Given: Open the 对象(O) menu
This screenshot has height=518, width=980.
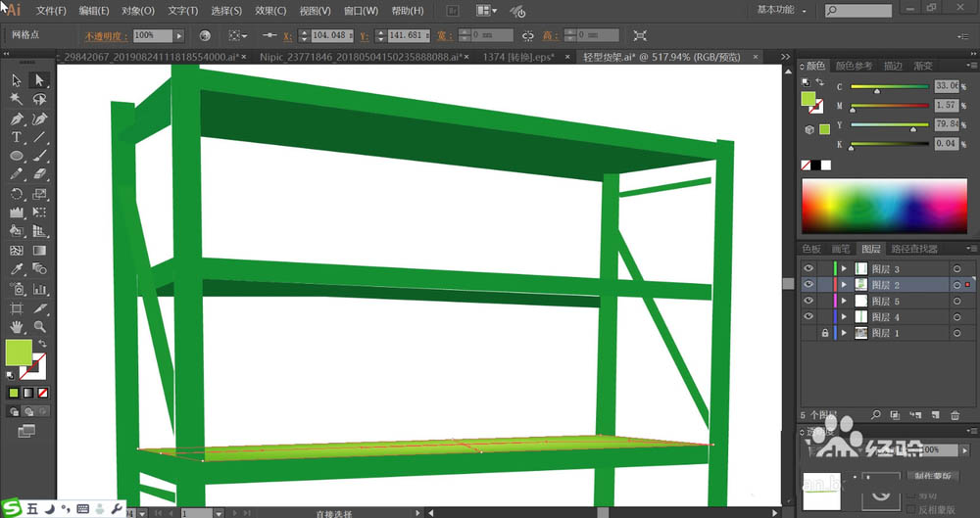Looking at the screenshot, I should [x=137, y=11].
